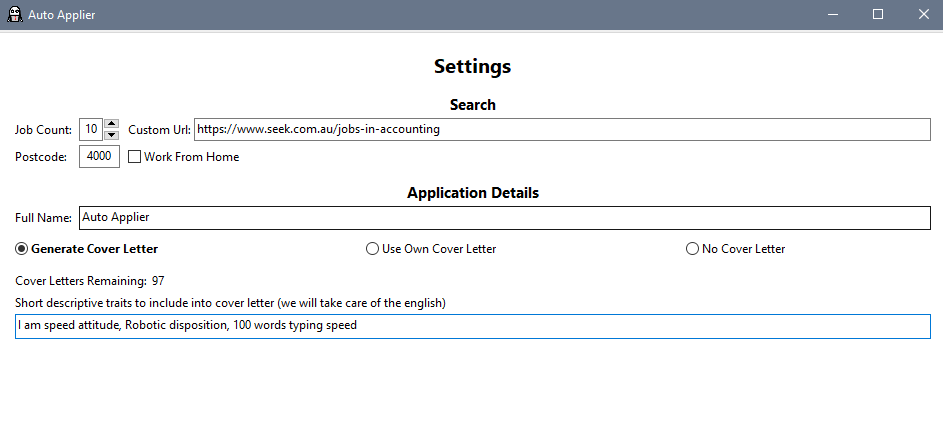The image size is (943, 422).
Task: Click the Application Details section heading
Action: (473, 193)
